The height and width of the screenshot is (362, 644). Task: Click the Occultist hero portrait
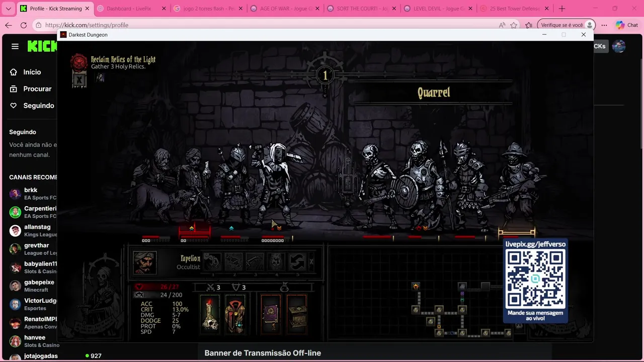pos(144,262)
